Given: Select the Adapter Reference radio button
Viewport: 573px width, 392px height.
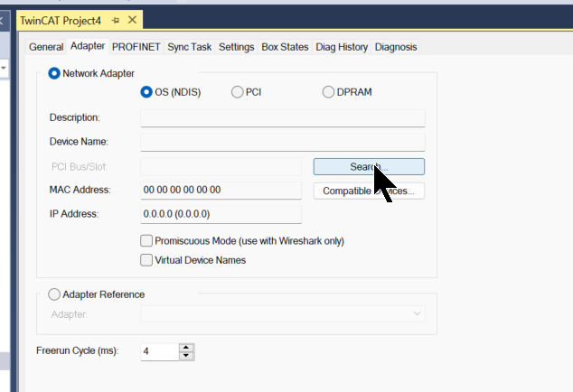Looking at the screenshot, I should point(54,294).
